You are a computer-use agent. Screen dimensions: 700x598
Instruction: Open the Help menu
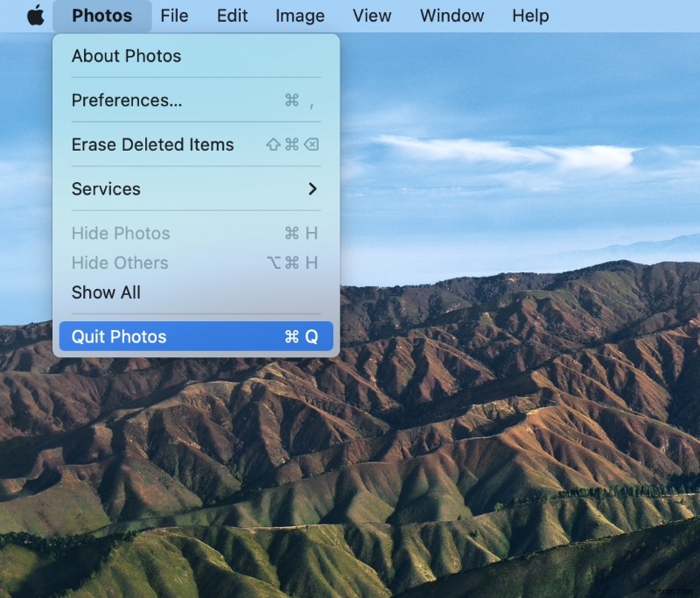(x=529, y=15)
